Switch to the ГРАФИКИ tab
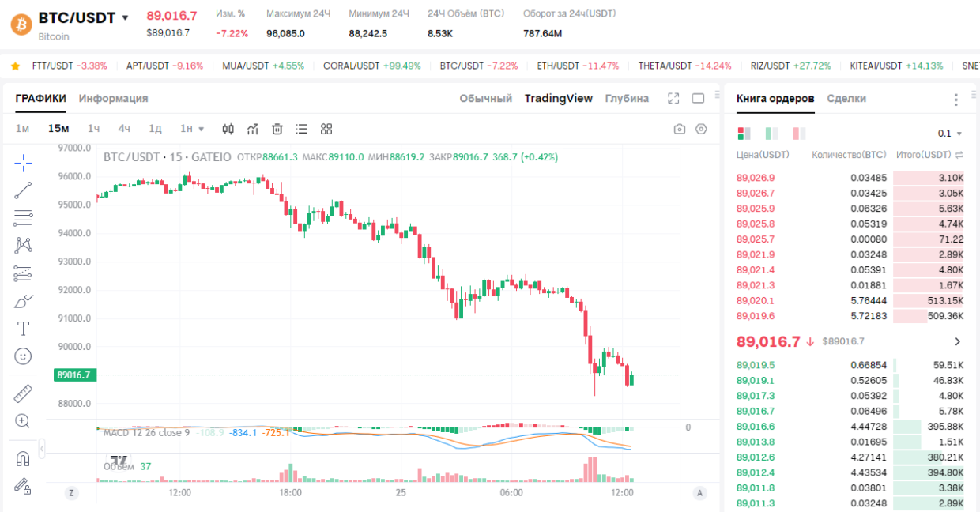 40,98
